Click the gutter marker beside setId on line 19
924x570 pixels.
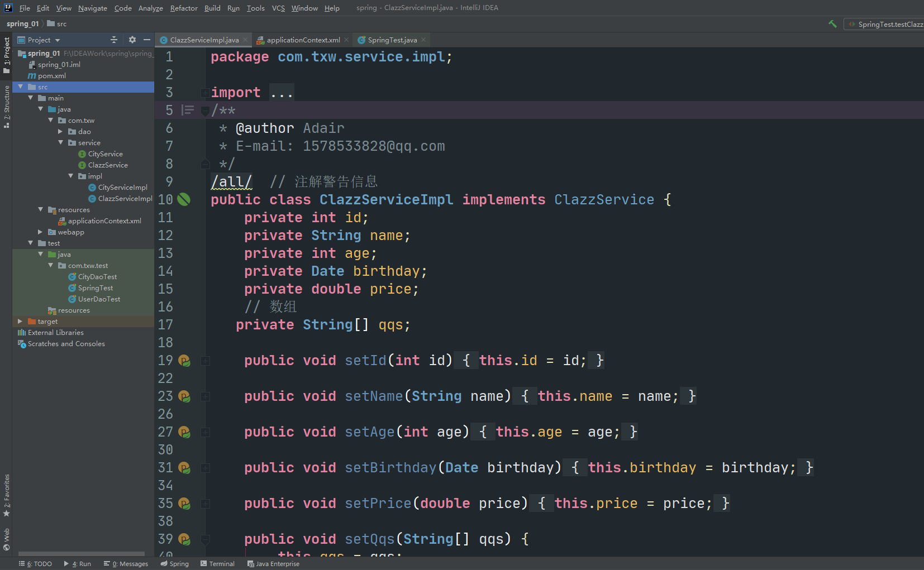[x=184, y=361]
